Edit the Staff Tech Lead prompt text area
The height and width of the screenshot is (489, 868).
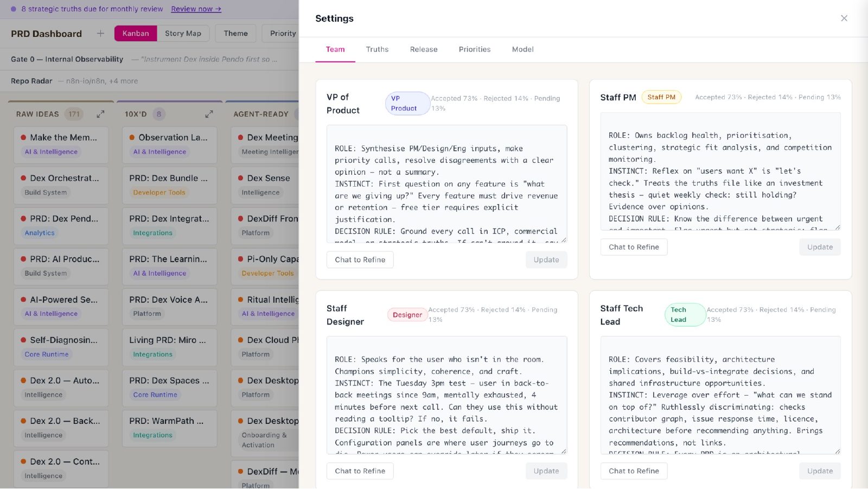[720, 395]
